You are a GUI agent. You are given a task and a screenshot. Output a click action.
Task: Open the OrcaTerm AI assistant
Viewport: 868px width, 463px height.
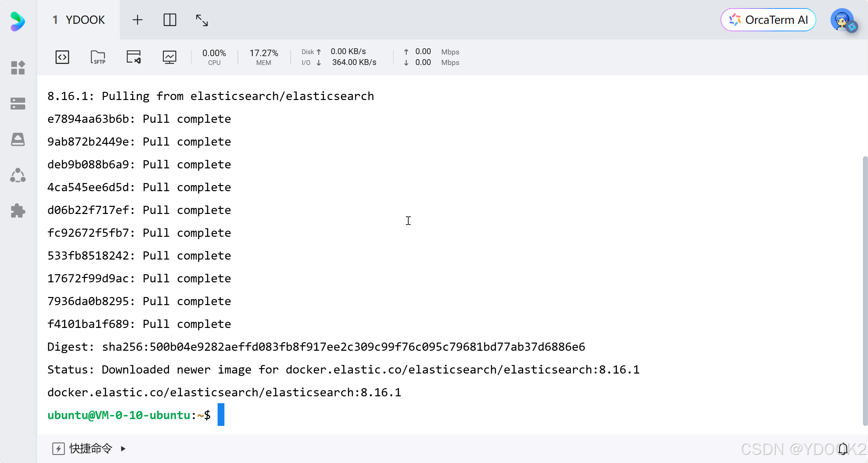pyautogui.click(x=768, y=20)
